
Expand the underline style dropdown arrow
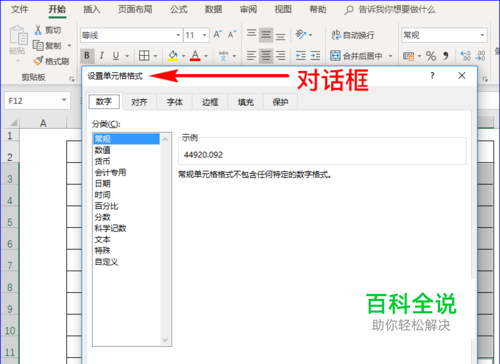pyautogui.click(x=127, y=56)
